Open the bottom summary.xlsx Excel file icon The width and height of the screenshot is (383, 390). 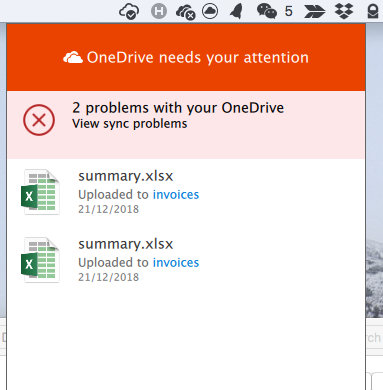[x=40, y=260]
